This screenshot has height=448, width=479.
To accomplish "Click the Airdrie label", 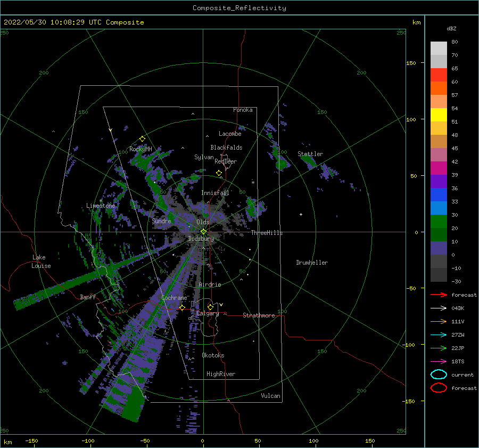I will click(210, 284).
